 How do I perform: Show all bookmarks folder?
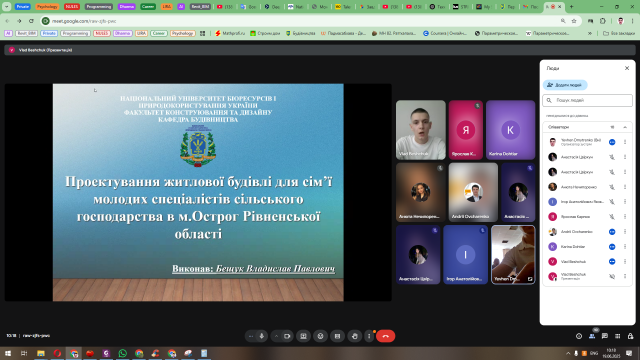tap(619, 33)
